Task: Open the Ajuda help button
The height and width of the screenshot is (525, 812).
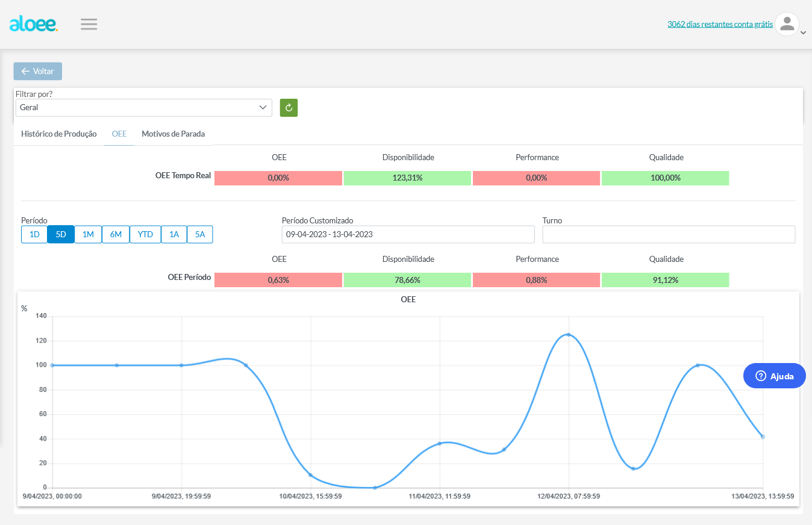Action: (x=774, y=376)
